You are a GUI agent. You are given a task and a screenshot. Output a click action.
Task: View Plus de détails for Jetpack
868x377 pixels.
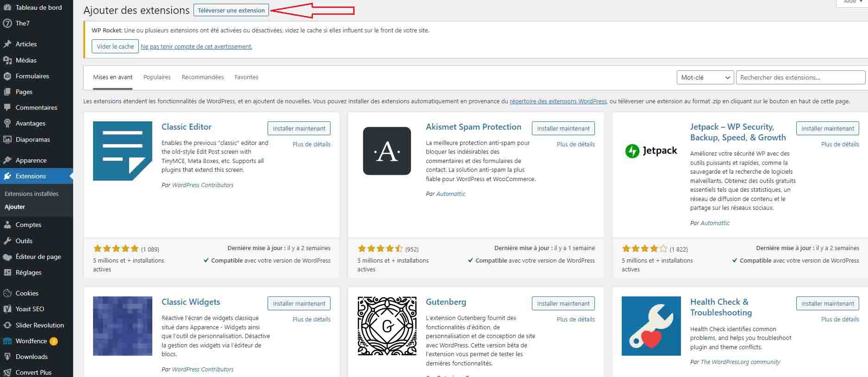(840, 144)
